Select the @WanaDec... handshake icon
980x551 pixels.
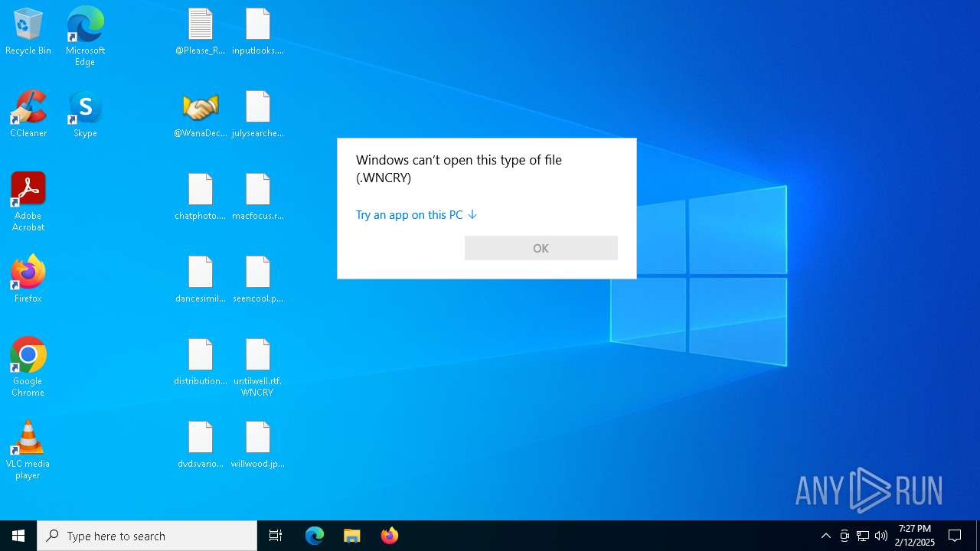pos(201,114)
